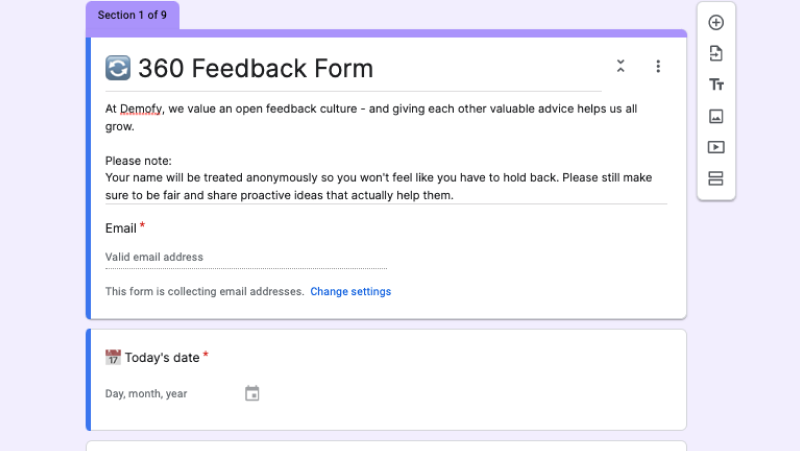
Task: Open the date picker calendar icon
Action: 252,393
